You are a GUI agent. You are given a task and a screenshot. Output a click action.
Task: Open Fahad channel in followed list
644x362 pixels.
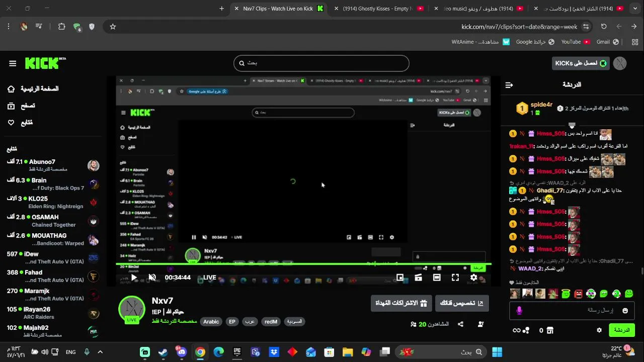pyautogui.click(x=53, y=276)
